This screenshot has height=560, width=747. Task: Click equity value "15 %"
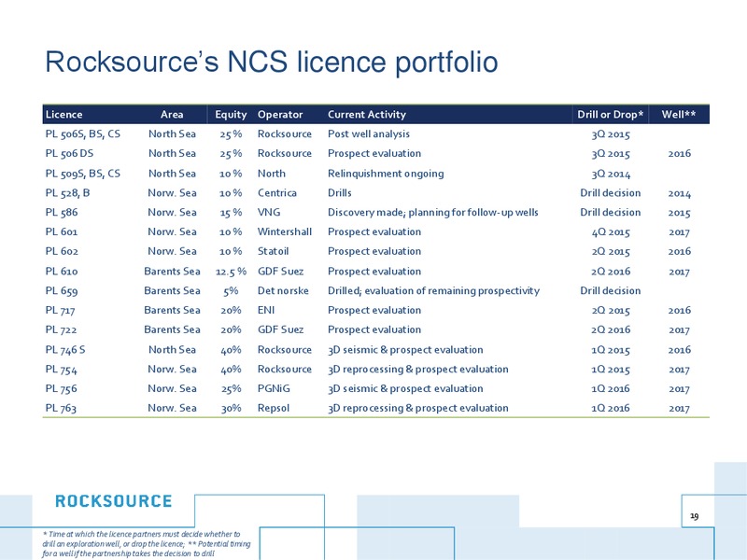coord(231,213)
